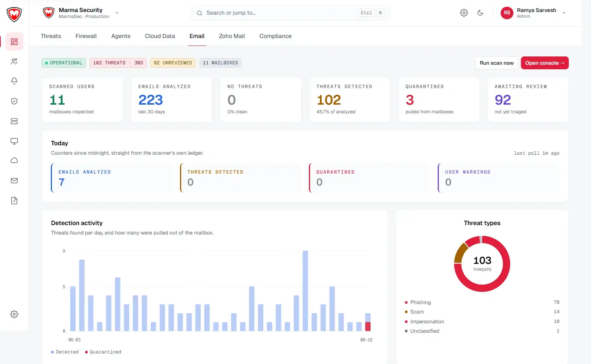Screen dimensions: 591x364
Task: Click the Open console button
Action: (545, 63)
